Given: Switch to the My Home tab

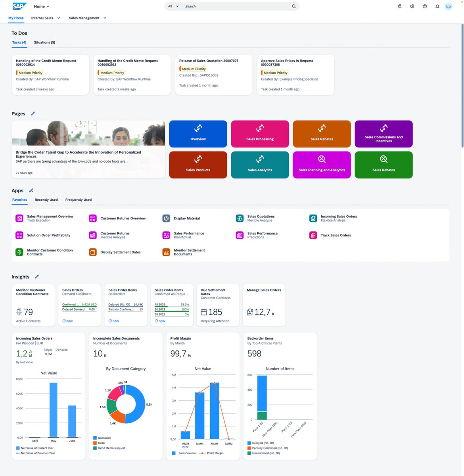Looking at the screenshot, I should click(16, 18).
